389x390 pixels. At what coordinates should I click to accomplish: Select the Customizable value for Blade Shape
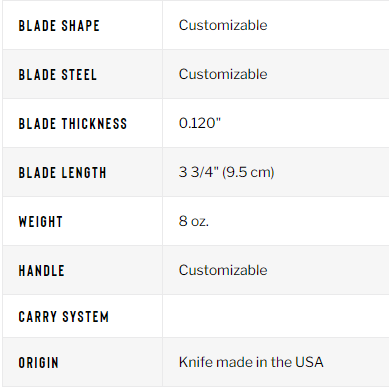pyautogui.click(x=223, y=25)
